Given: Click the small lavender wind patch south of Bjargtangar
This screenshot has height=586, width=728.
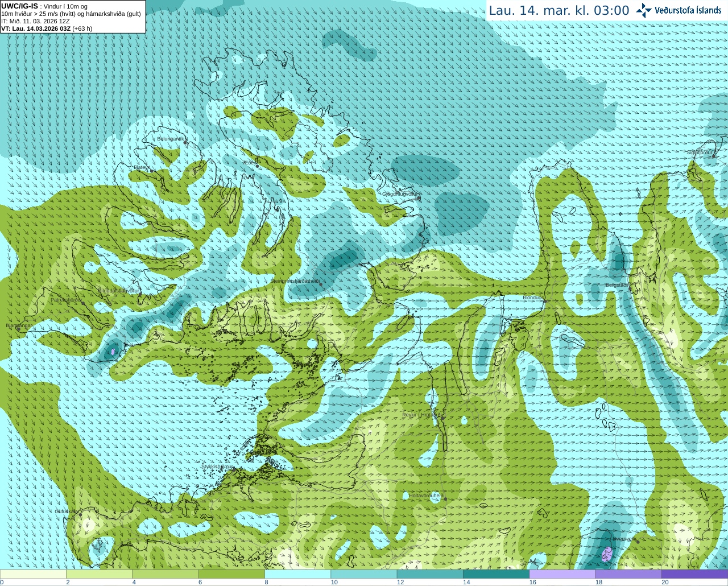Looking at the screenshot, I should (113, 352).
